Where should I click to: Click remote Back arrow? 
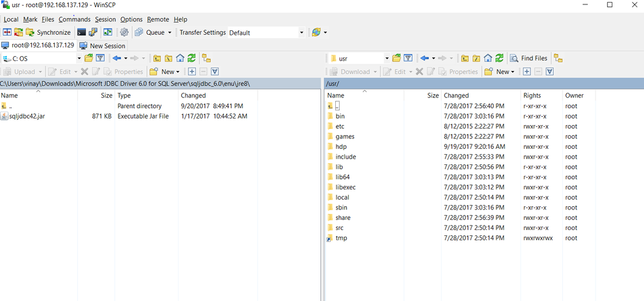point(425,58)
